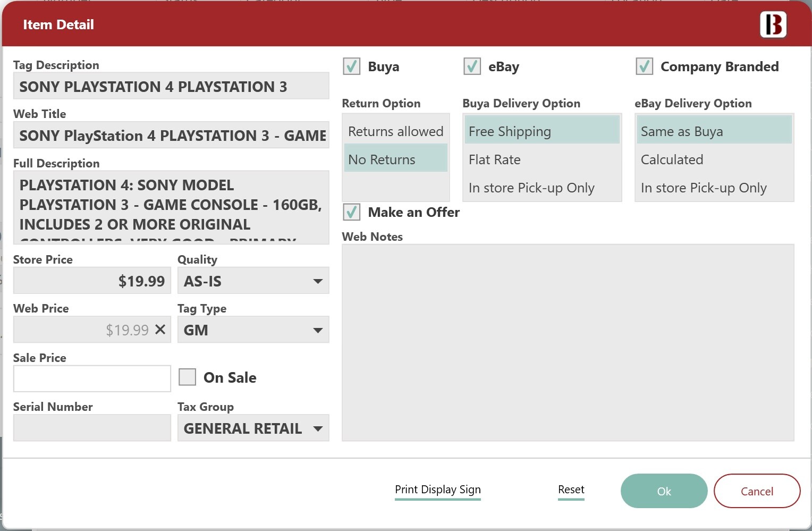Click into the Tag Description field
812x531 pixels.
click(171, 86)
